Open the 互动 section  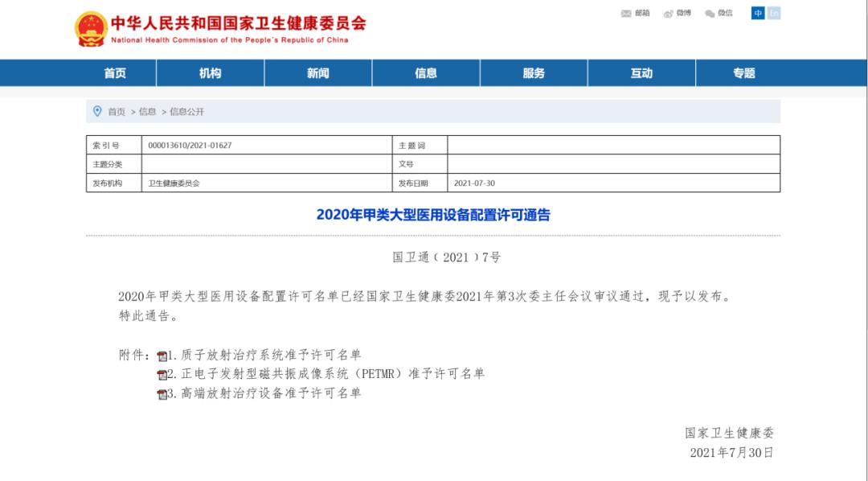point(641,72)
